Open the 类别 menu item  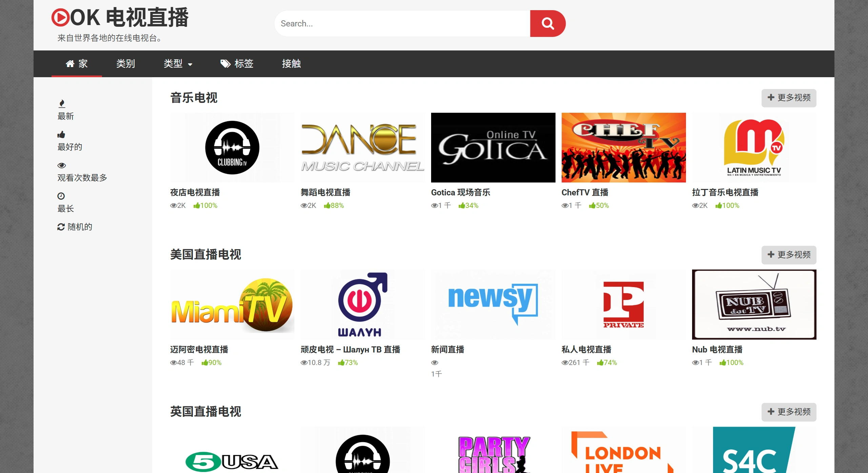[125, 64]
